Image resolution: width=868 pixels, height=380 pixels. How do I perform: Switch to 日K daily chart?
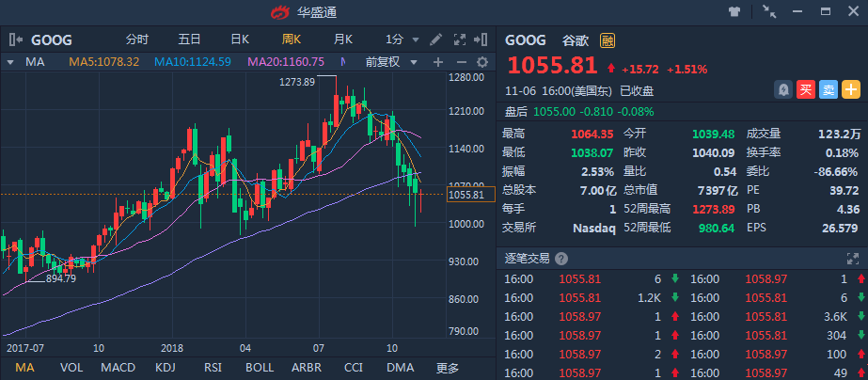pyautogui.click(x=240, y=40)
